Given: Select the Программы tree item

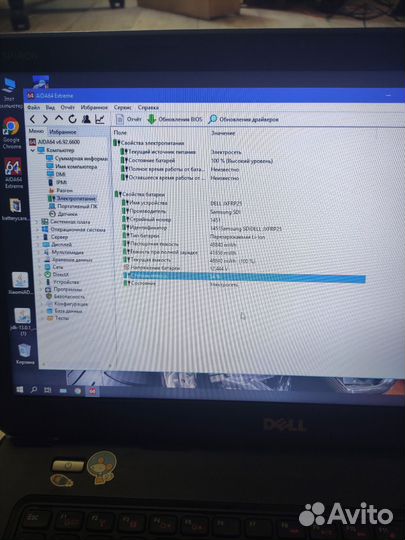Looking at the screenshot, I should point(63,289).
